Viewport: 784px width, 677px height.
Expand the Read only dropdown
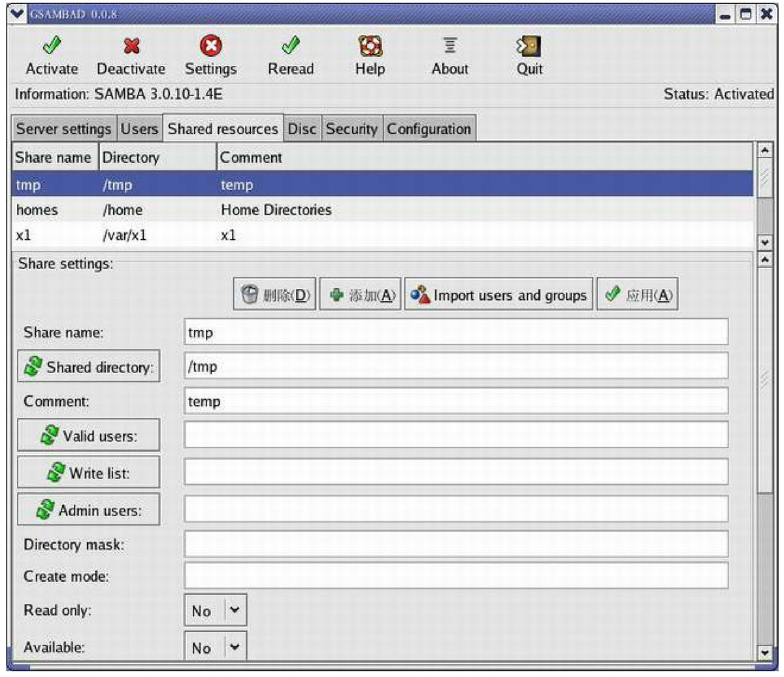click(235, 610)
